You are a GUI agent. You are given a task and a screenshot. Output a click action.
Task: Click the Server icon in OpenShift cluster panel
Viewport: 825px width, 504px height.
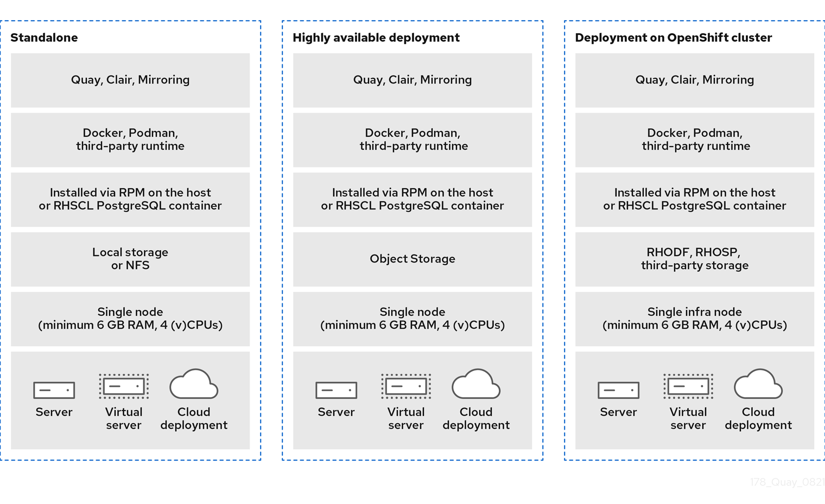coord(618,390)
